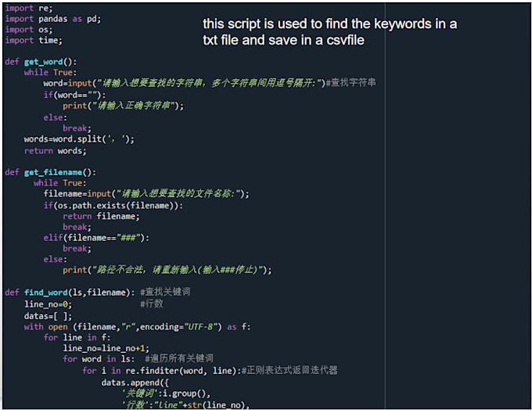
Task: Click the 'if(word==""):' line
Action: [74, 95]
